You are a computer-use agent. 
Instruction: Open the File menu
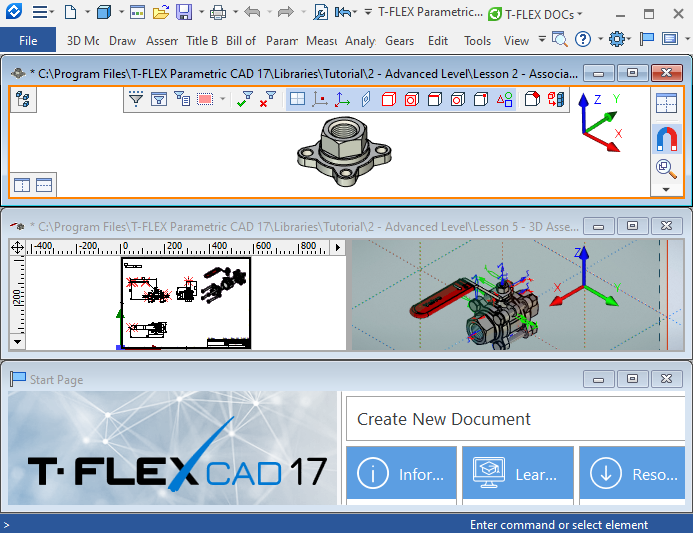tap(28, 40)
